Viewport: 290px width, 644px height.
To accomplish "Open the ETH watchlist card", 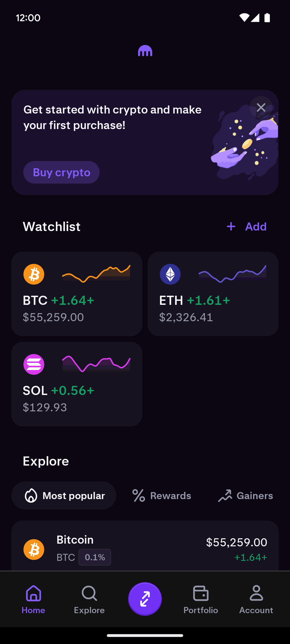I will pyautogui.click(x=213, y=294).
